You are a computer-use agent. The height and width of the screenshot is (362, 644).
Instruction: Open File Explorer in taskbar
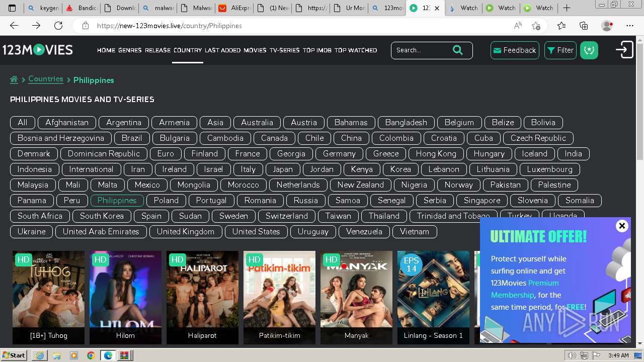click(57, 355)
